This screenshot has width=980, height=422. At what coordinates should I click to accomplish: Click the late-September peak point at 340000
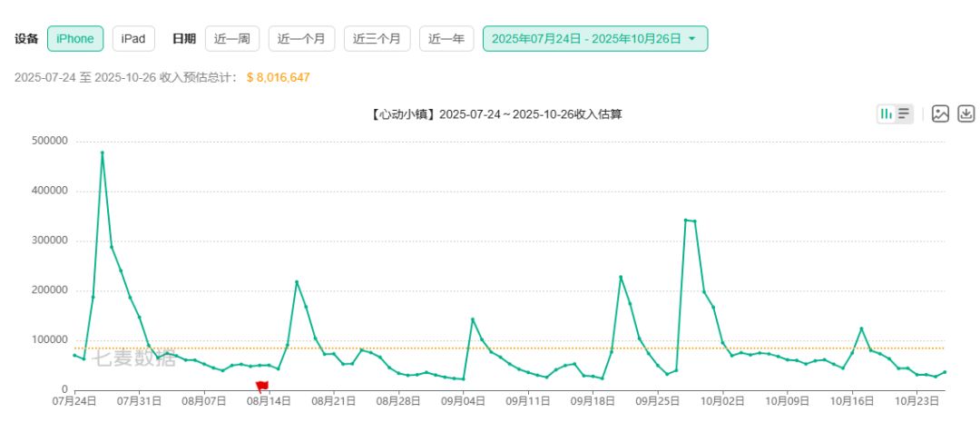685,220
